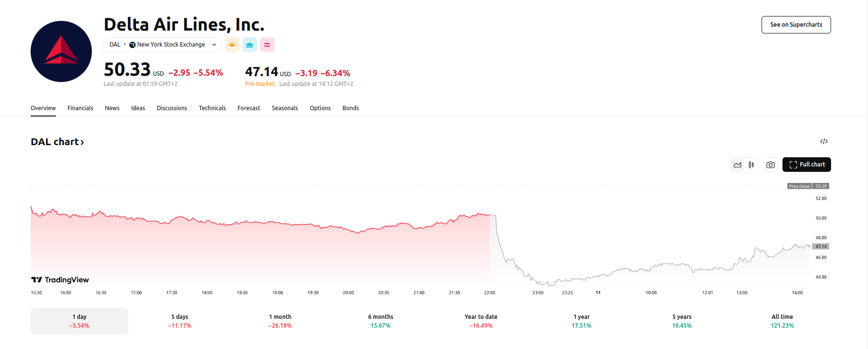
Task: Select the Year to date performance entry
Action: [x=481, y=320]
